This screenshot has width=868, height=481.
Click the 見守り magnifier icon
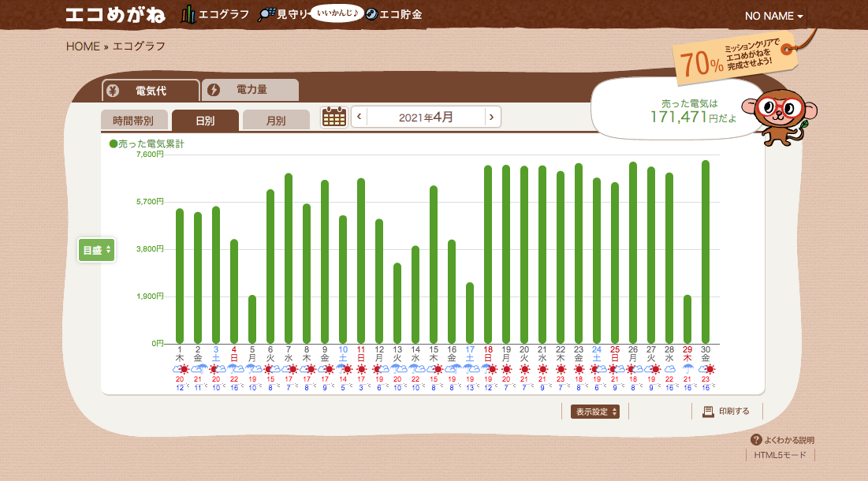266,14
